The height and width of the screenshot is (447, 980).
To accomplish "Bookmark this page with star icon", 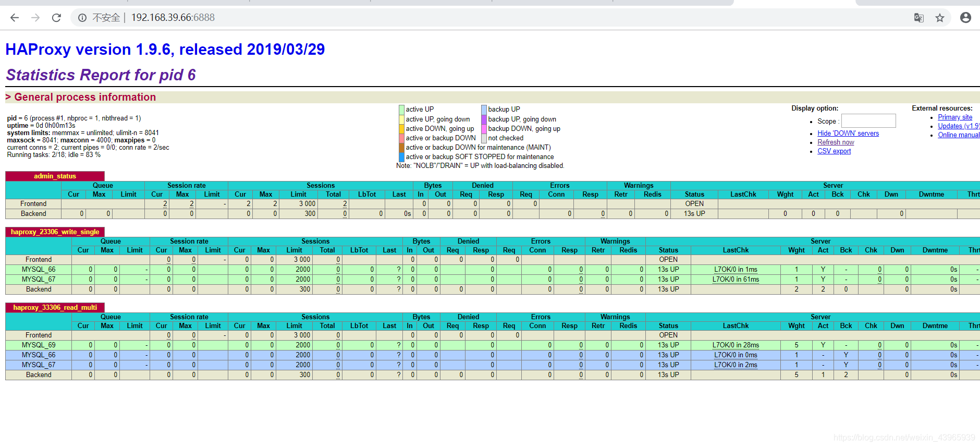I will coord(940,18).
